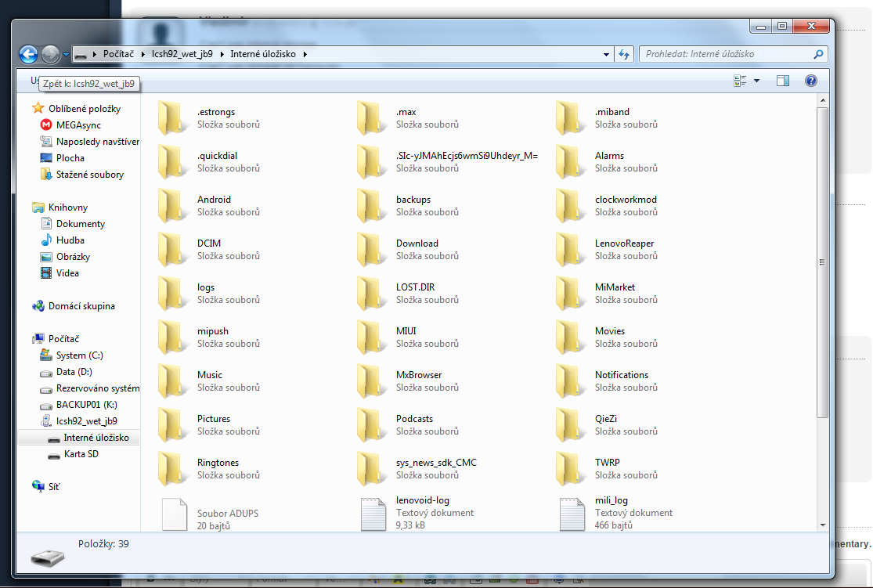The height and width of the screenshot is (588, 873).
Task: Open the help question mark icon
Action: coord(811,81)
